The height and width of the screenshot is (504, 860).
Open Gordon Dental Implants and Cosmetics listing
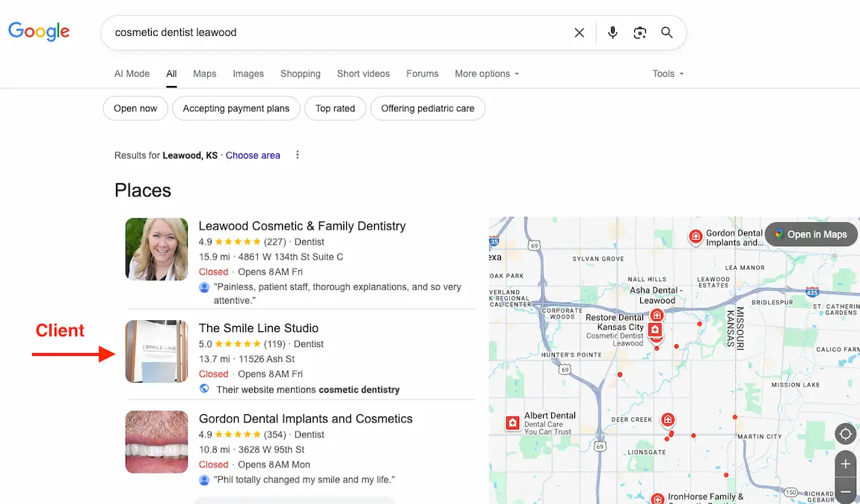click(306, 419)
